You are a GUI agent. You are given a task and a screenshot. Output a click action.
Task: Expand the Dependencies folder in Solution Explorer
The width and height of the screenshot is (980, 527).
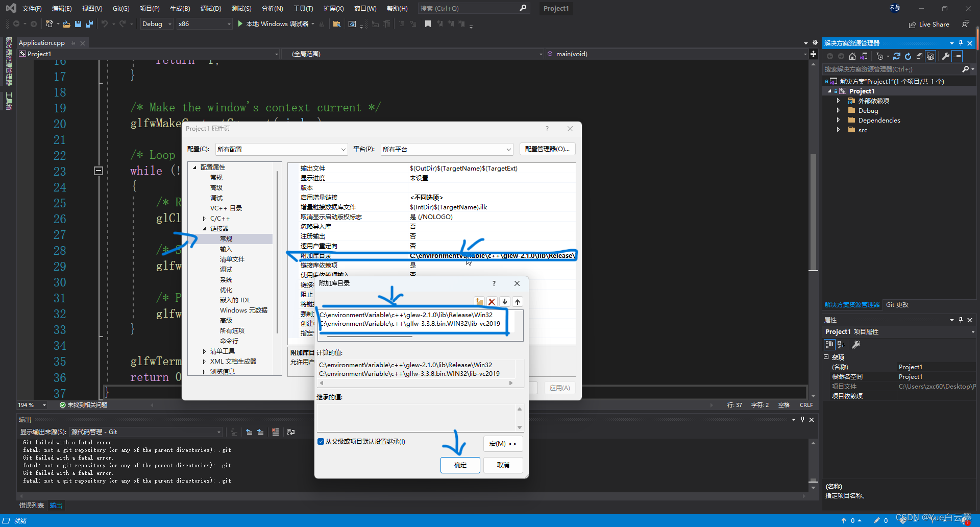838,121
